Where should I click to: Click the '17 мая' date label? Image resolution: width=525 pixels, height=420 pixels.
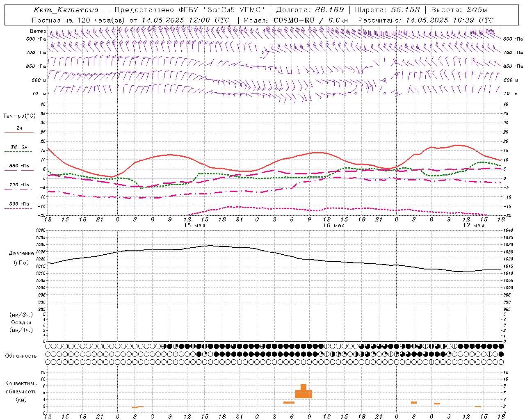point(473,226)
